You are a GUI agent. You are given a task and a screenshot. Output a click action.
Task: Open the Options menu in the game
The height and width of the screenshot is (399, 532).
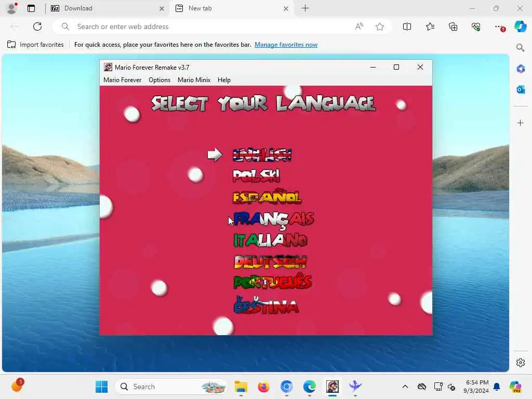tap(159, 79)
